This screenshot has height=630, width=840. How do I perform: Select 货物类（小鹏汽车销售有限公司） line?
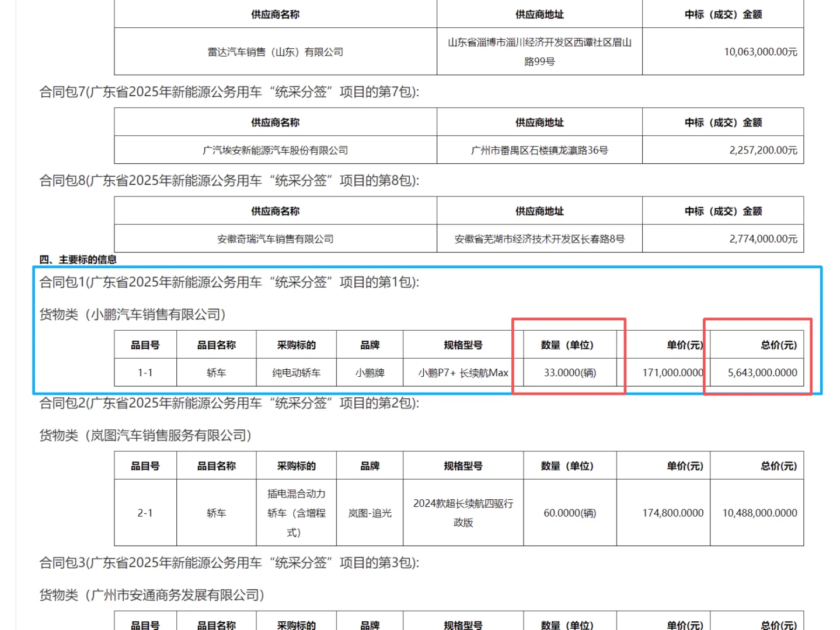pyautogui.click(x=133, y=314)
